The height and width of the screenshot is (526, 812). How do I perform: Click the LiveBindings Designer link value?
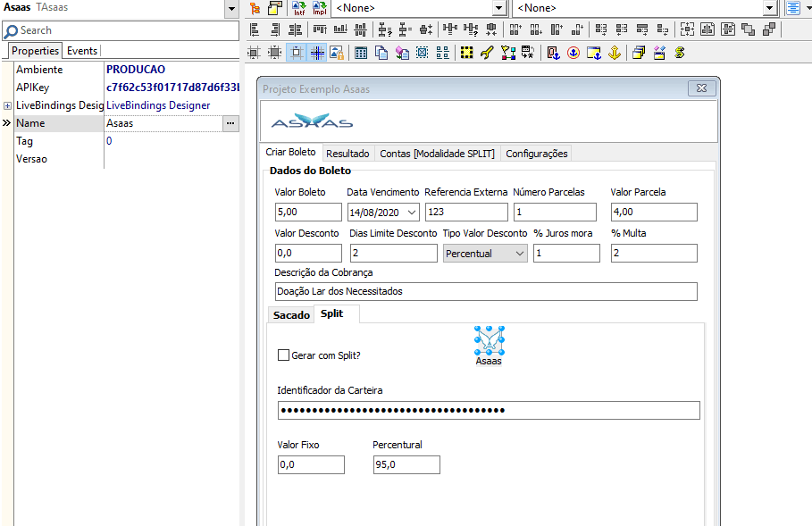[x=158, y=105]
